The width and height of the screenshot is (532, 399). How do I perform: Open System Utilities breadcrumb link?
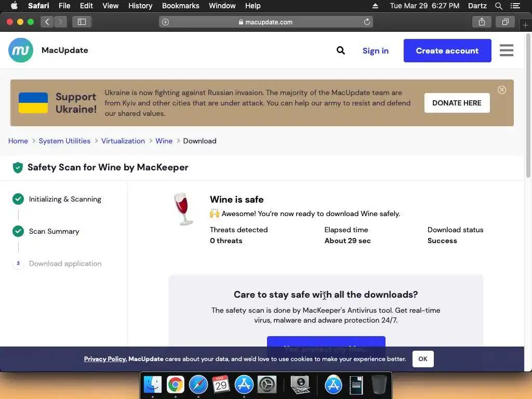(x=64, y=141)
